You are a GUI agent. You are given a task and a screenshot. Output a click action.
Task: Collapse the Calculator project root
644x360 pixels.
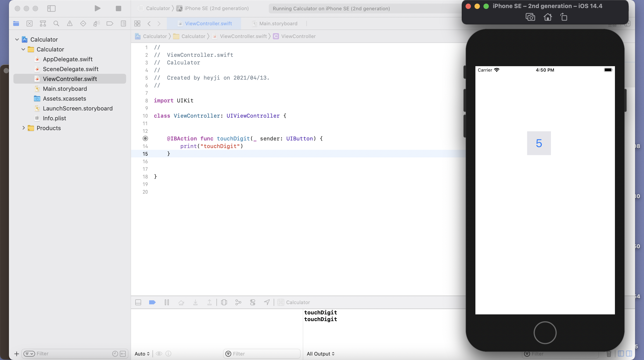17,40
